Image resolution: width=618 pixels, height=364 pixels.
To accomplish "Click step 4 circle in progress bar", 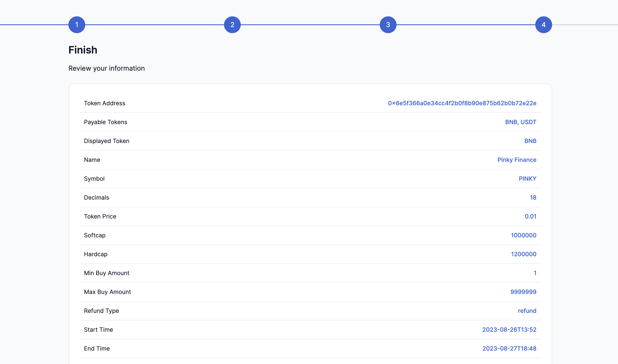I will (x=543, y=25).
